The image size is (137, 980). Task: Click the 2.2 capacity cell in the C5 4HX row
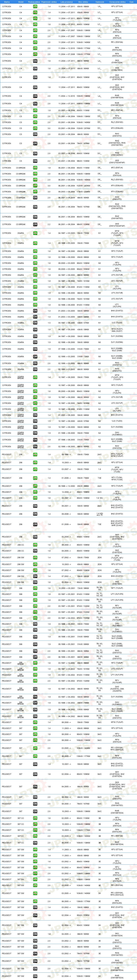click(x=49, y=161)
